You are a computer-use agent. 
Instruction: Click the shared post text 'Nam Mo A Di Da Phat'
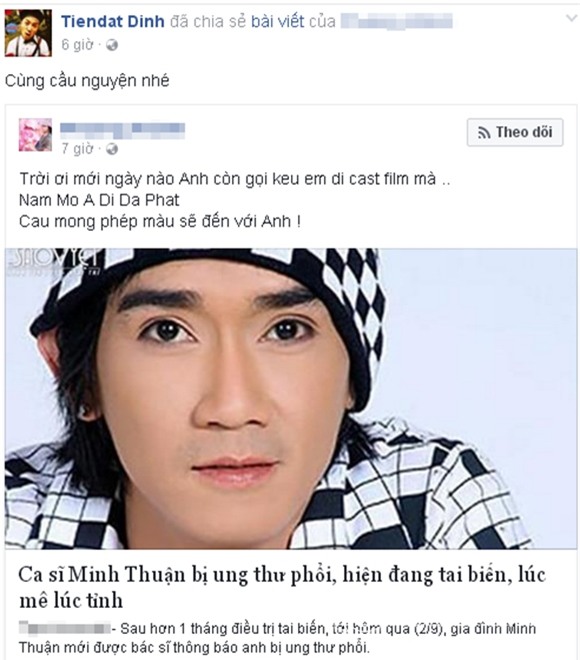pos(99,200)
